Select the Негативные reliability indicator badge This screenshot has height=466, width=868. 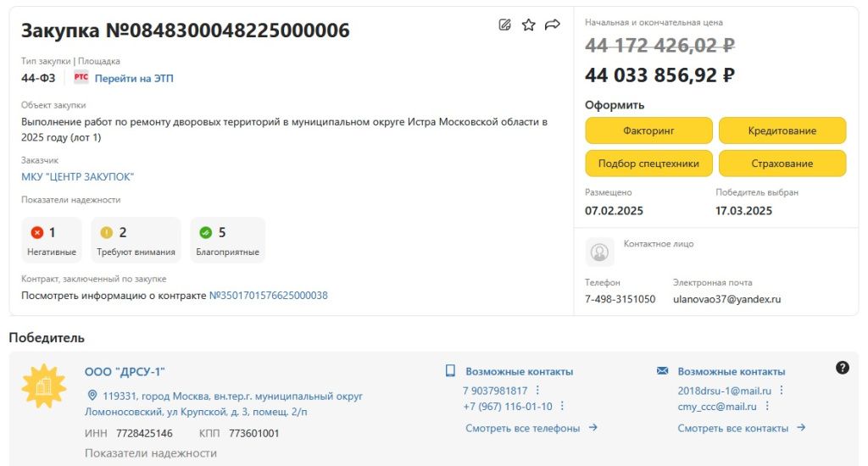[x=52, y=240]
